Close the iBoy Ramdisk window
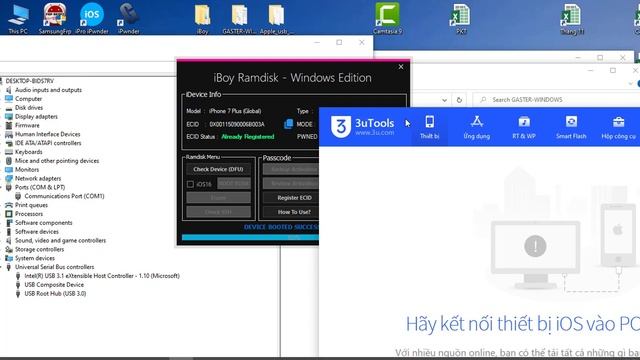The width and height of the screenshot is (640, 360). click(x=401, y=67)
